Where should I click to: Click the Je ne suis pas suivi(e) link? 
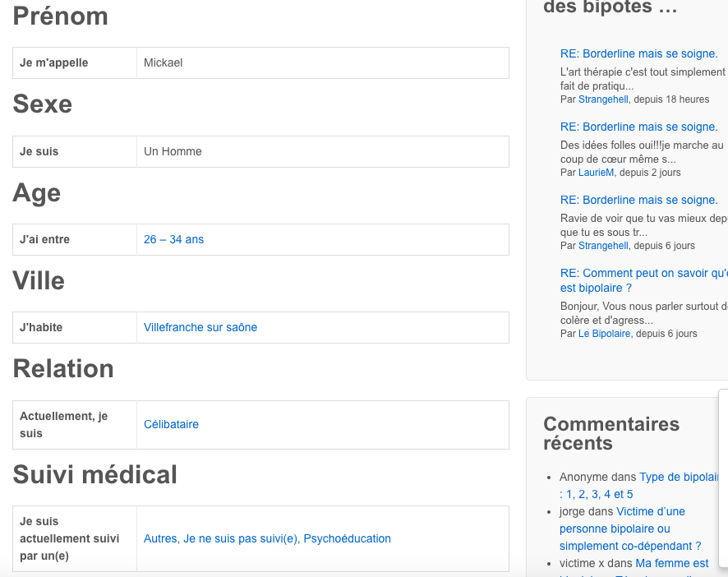tap(241, 538)
